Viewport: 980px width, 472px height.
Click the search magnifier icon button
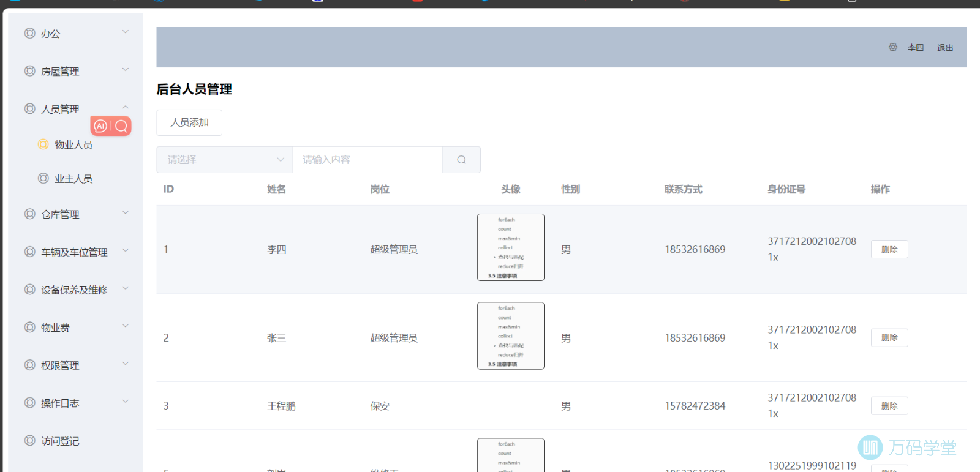coord(461,160)
